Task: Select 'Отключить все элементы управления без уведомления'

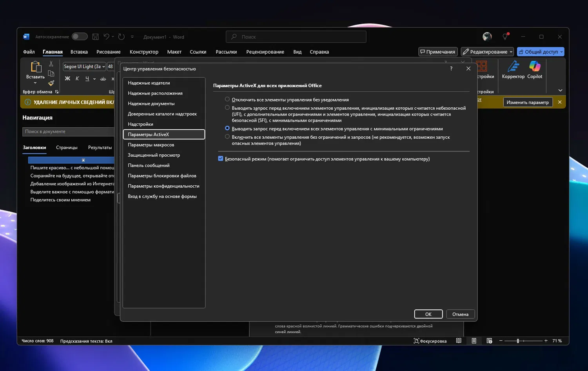Action: (227, 100)
